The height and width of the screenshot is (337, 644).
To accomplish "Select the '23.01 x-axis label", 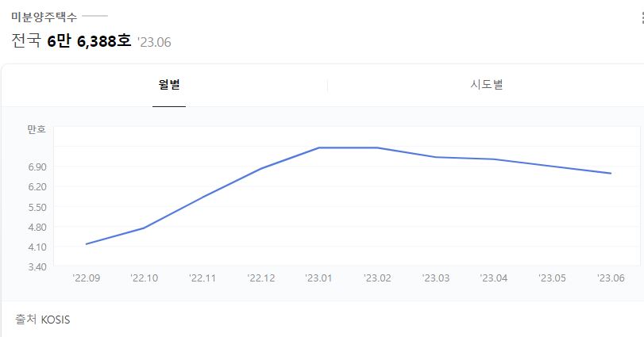I will pyautogui.click(x=319, y=278).
